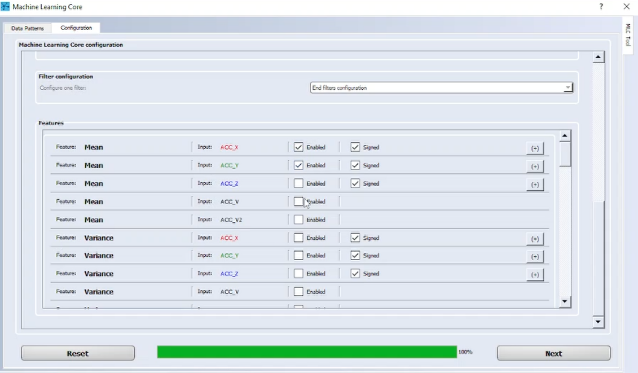Click the red ACC_X input of Variance
638x373 pixels.
pyautogui.click(x=229, y=238)
